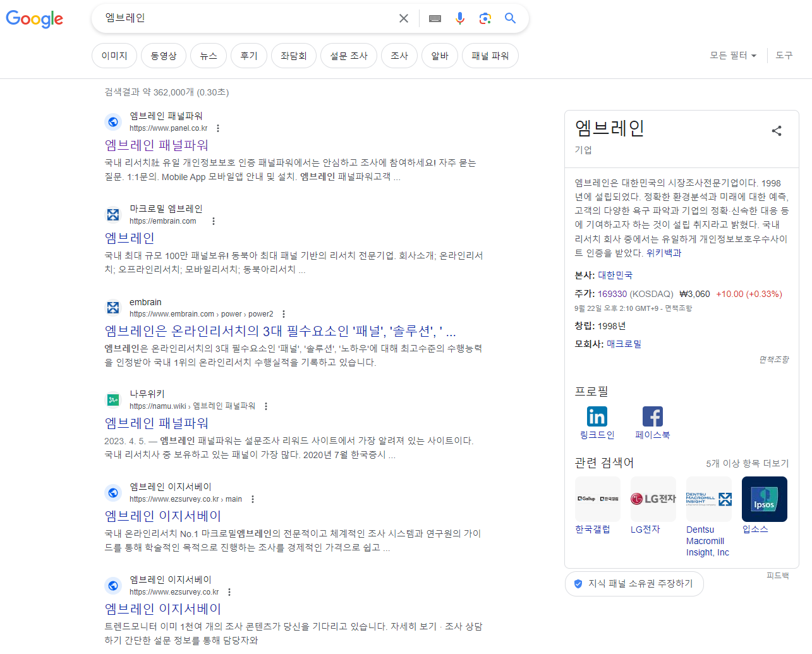Viewport: 812px width, 654px height.
Task: Clear the search box with X icon
Action: (404, 18)
